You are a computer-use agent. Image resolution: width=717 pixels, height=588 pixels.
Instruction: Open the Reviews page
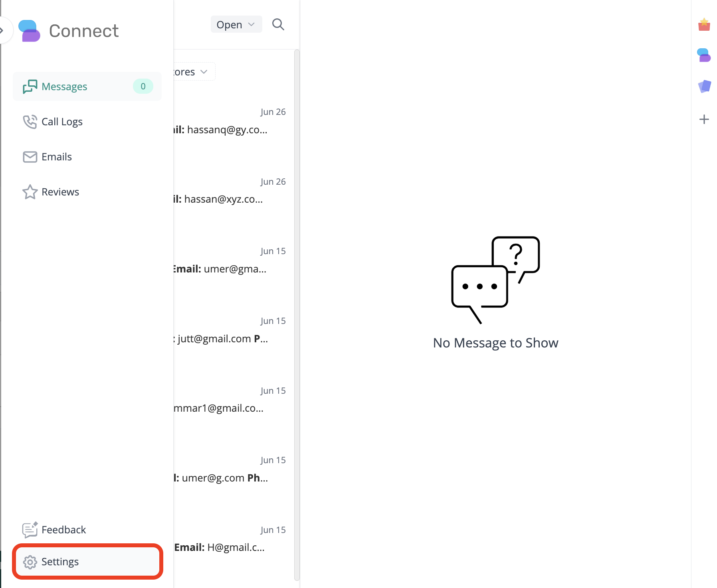(x=60, y=192)
